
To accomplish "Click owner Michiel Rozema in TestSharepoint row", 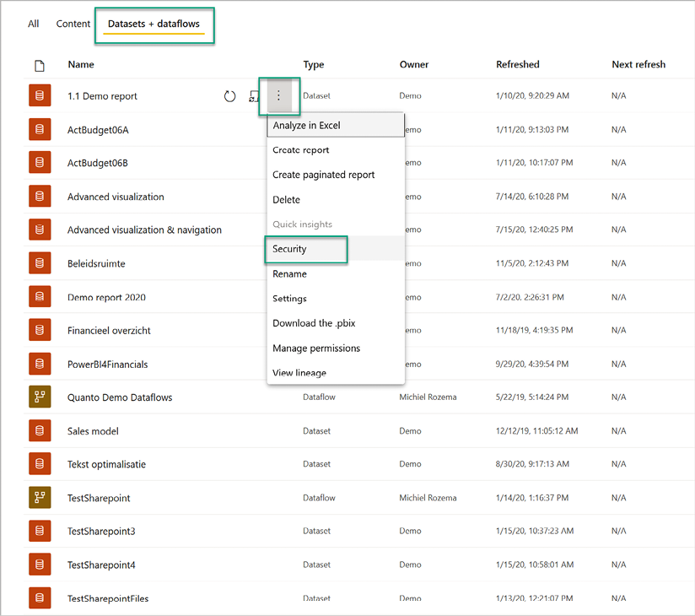I will point(428,498).
